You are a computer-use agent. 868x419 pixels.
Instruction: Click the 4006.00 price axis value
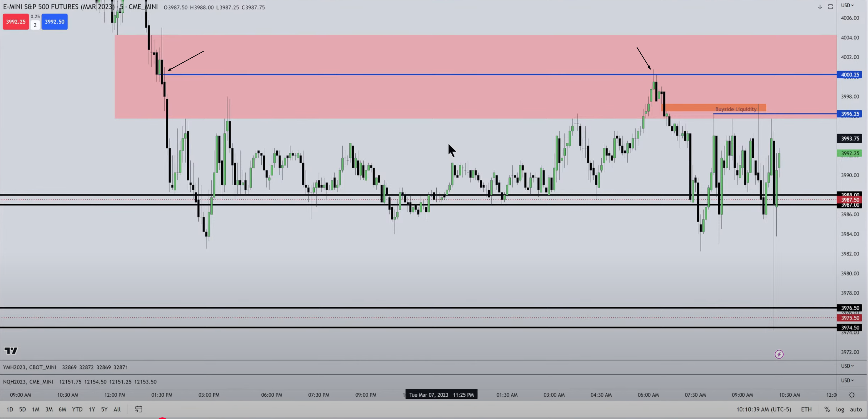point(850,18)
